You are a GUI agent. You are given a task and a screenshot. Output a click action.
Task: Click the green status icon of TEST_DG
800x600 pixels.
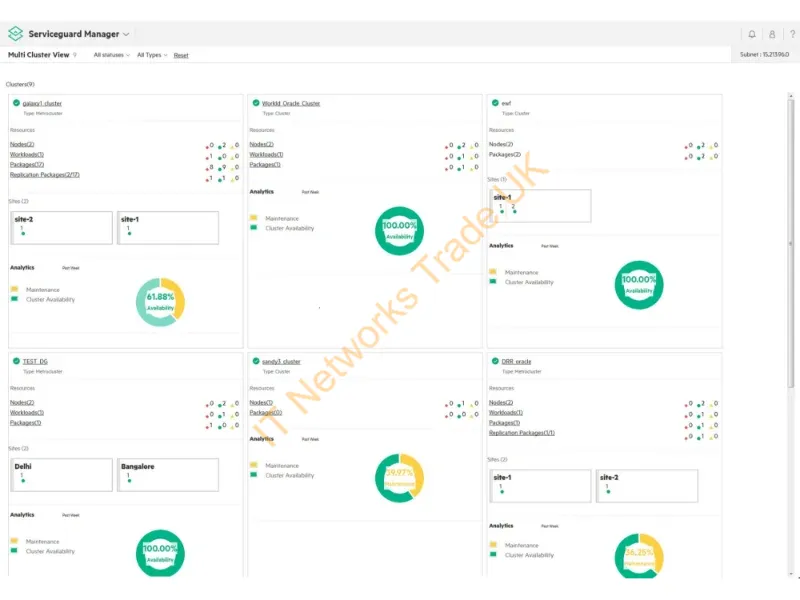(16, 361)
